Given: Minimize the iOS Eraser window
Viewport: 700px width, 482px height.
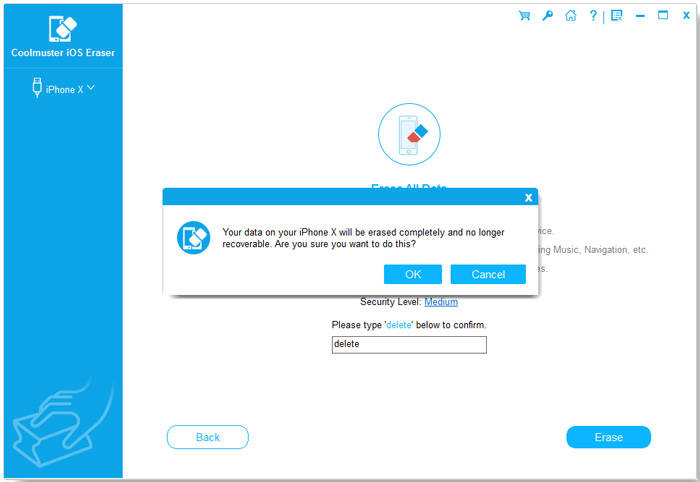Looking at the screenshot, I should tap(640, 16).
